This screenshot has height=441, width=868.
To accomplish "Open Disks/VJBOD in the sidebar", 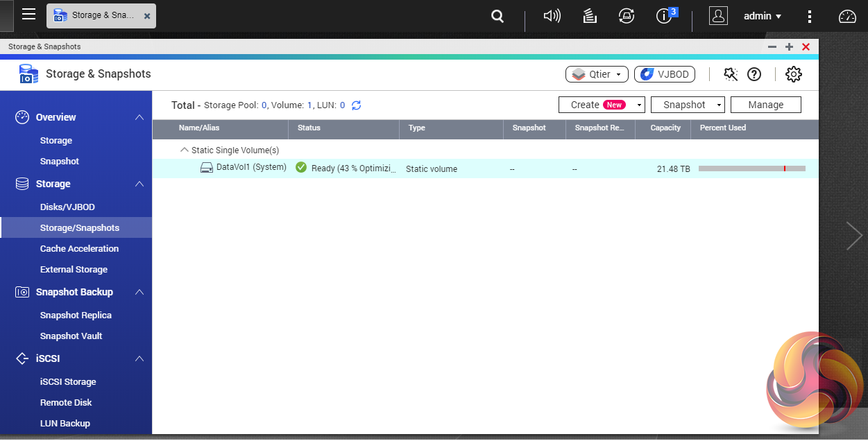I will point(67,207).
